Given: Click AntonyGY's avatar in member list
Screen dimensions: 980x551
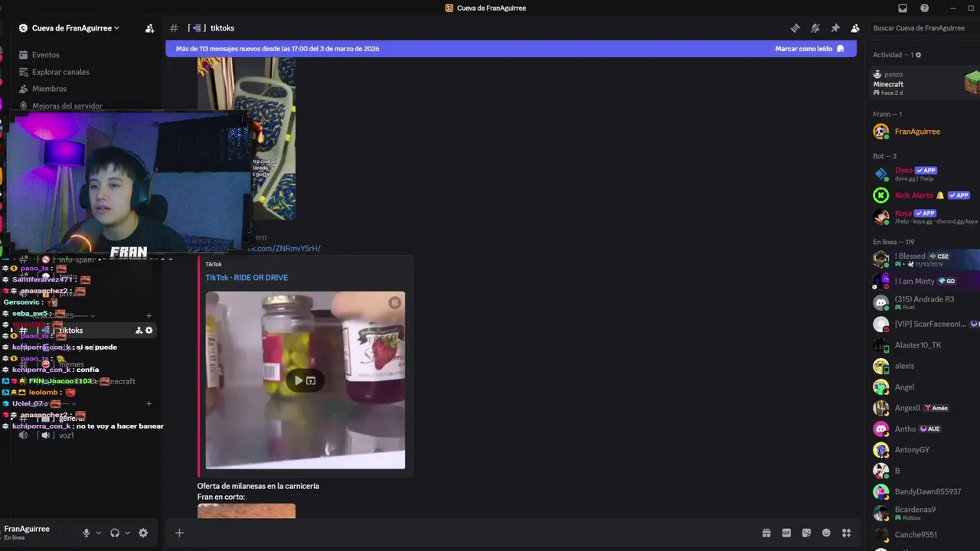Looking at the screenshot, I should [x=881, y=450].
